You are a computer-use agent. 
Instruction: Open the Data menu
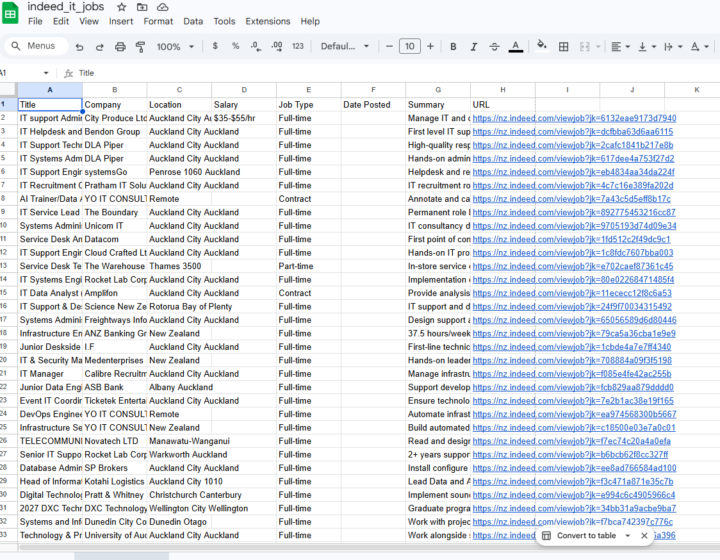click(x=193, y=21)
